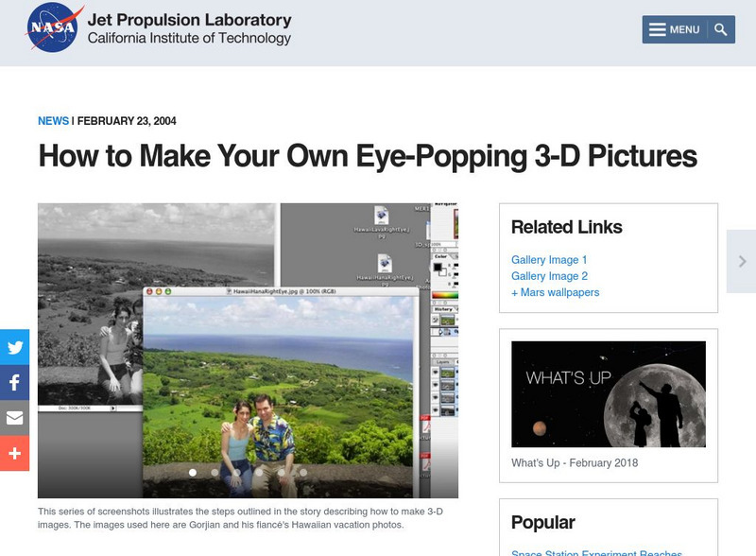Open more sharing options plus icon

pyautogui.click(x=14, y=454)
